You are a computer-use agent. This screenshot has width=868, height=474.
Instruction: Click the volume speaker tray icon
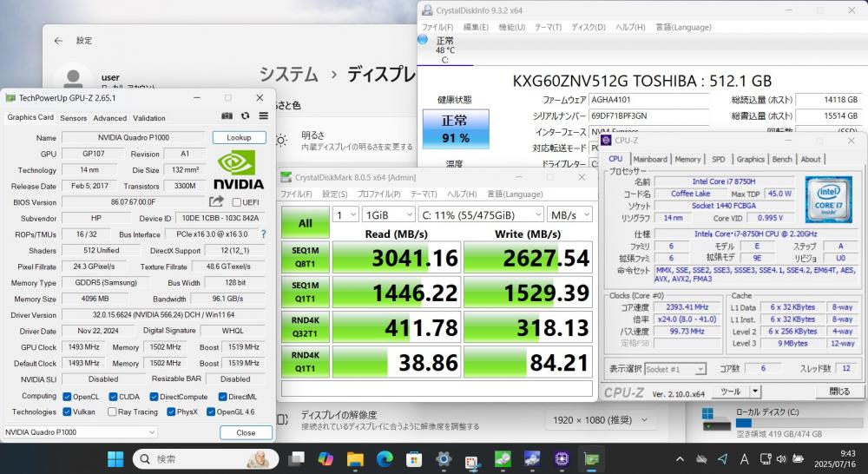(782, 459)
